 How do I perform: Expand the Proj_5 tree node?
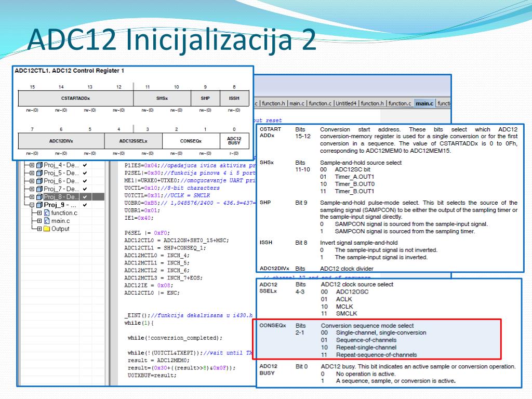tap(32, 173)
